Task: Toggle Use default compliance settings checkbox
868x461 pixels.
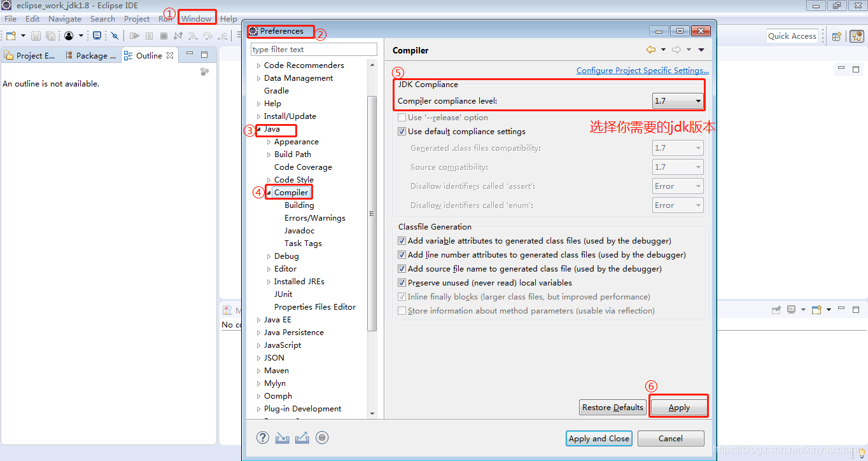Action: pos(402,132)
